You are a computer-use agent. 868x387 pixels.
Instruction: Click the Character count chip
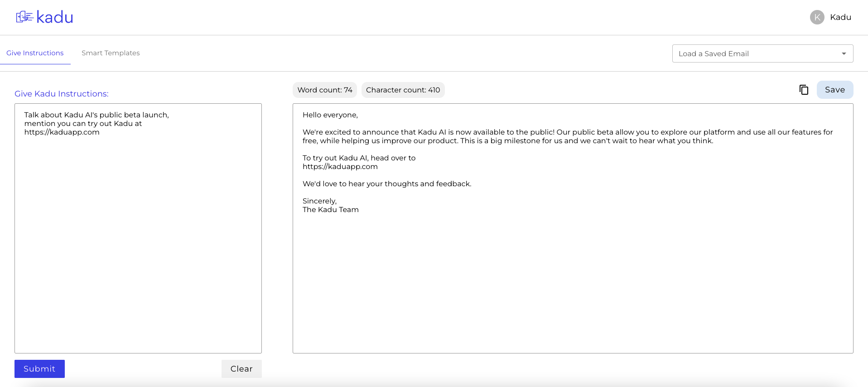tap(403, 90)
